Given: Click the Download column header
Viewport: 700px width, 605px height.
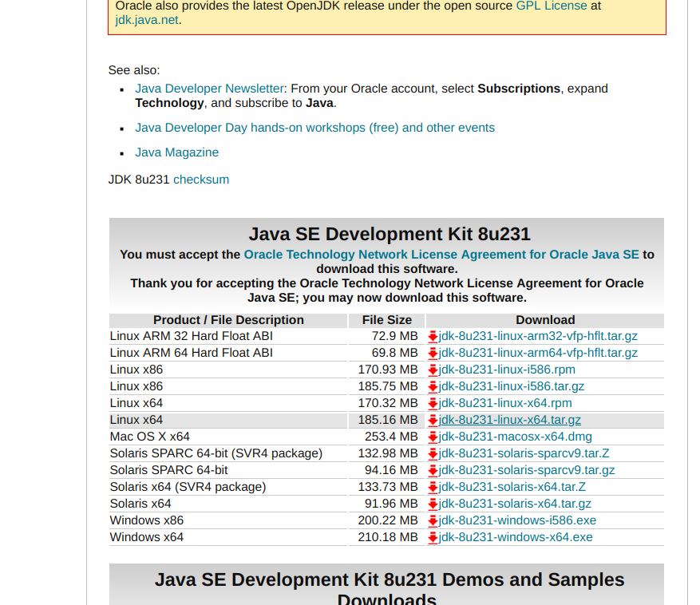Looking at the screenshot, I should pyautogui.click(x=545, y=320).
